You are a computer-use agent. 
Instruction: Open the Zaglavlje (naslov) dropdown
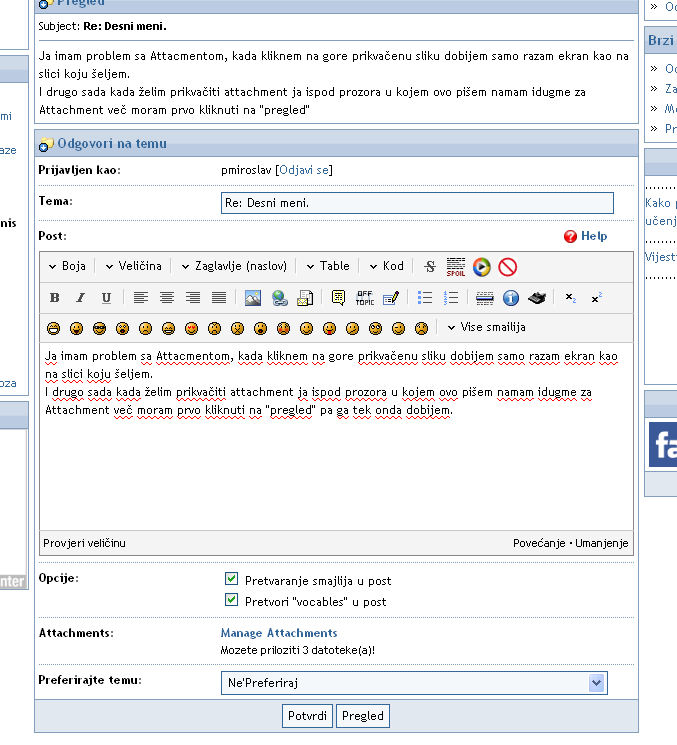tap(234, 266)
